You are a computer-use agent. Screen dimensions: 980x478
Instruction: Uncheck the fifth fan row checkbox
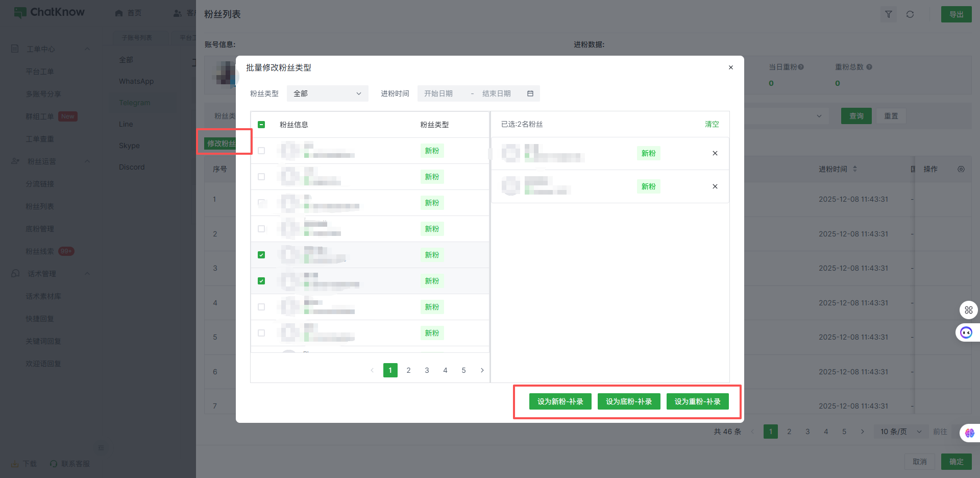point(261,255)
